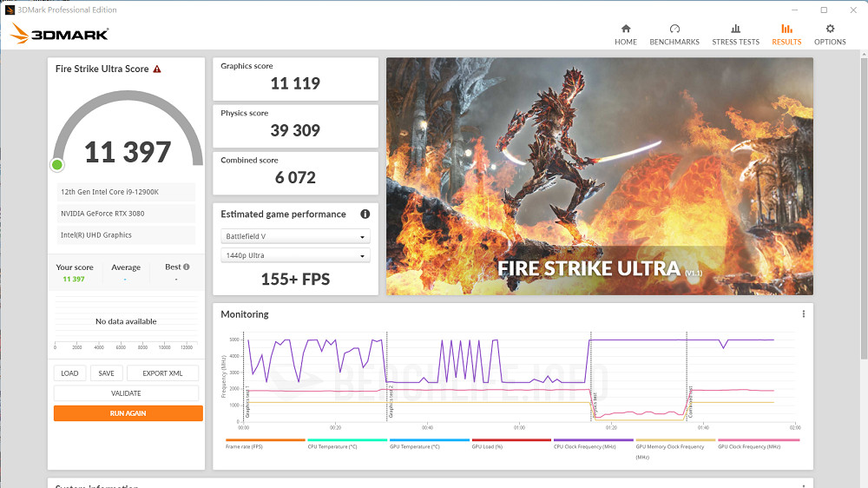
Task: Open the Monitoring panel three-dot menu
Action: 803,314
